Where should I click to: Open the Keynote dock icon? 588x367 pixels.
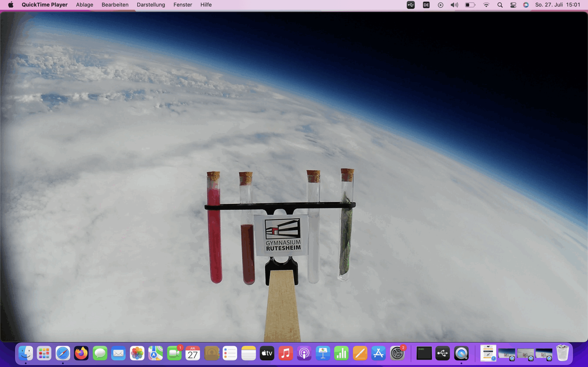(x=323, y=353)
